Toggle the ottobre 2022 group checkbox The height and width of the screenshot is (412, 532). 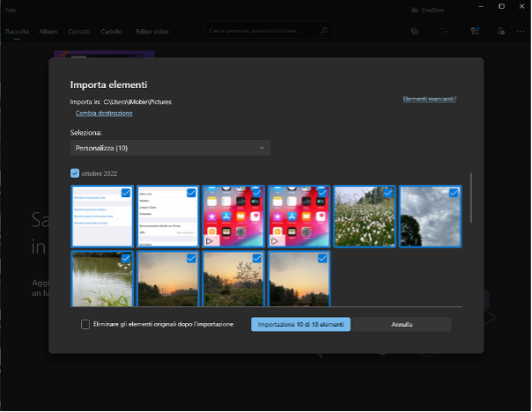click(x=75, y=173)
